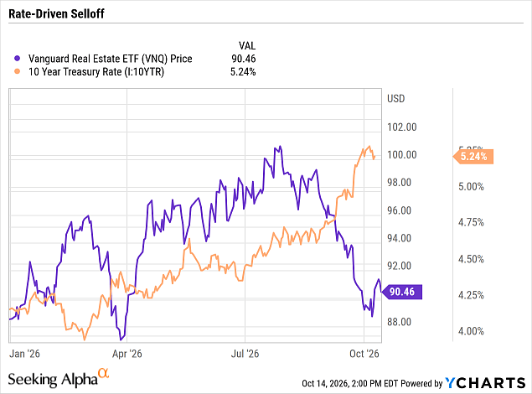Click the Oct '26 axis label
This screenshot has height=394, width=532.
[364, 354]
